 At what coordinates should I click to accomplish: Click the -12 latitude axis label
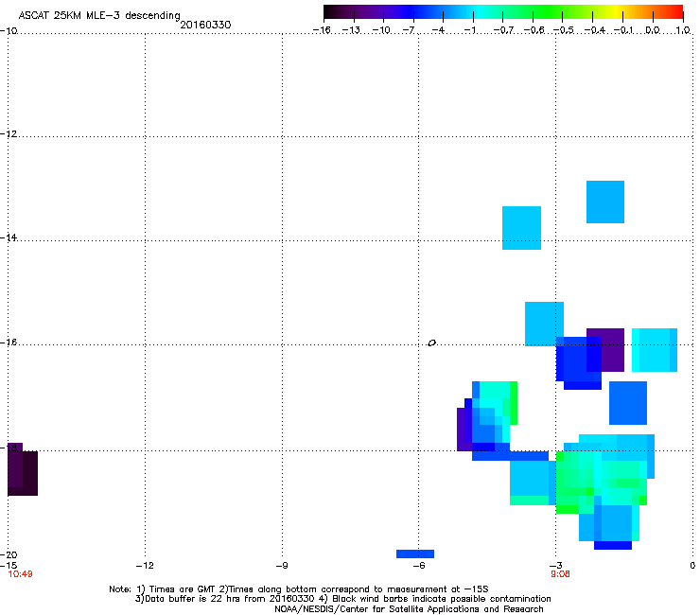(9, 133)
